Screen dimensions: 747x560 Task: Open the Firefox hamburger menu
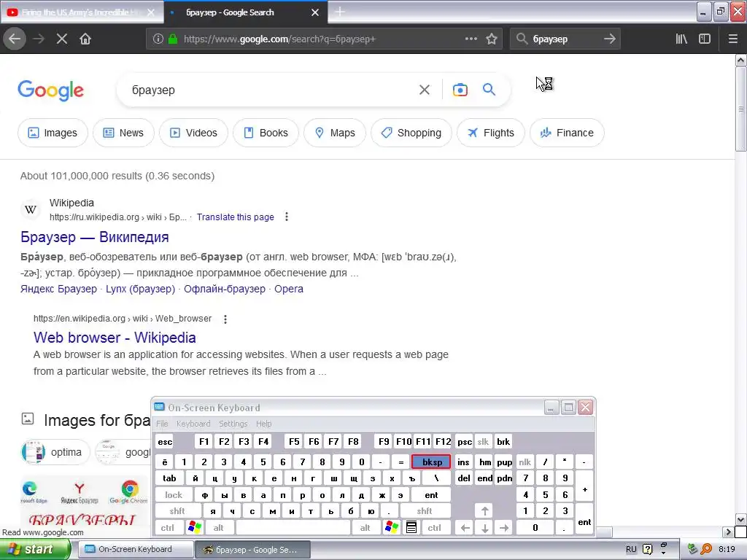[x=732, y=39]
